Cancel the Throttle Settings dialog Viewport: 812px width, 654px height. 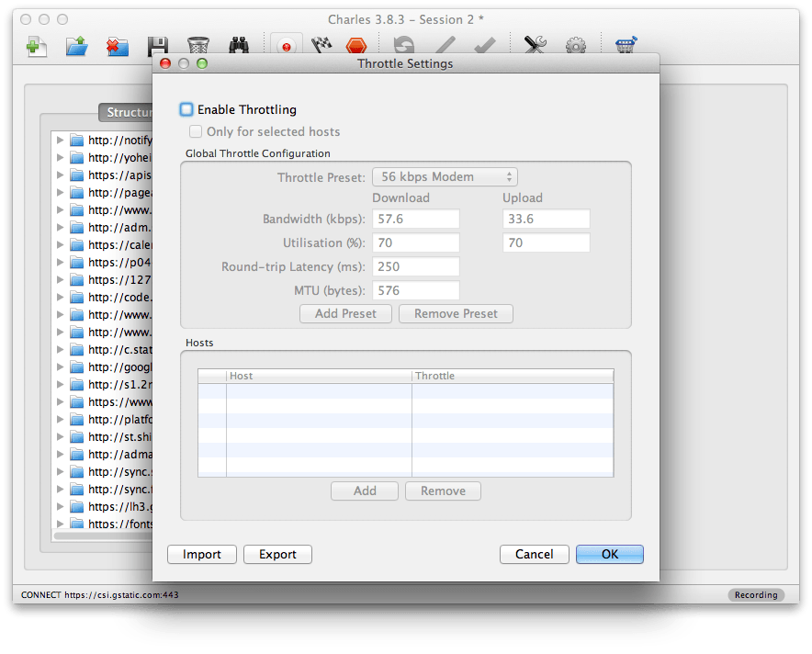tap(535, 554)
